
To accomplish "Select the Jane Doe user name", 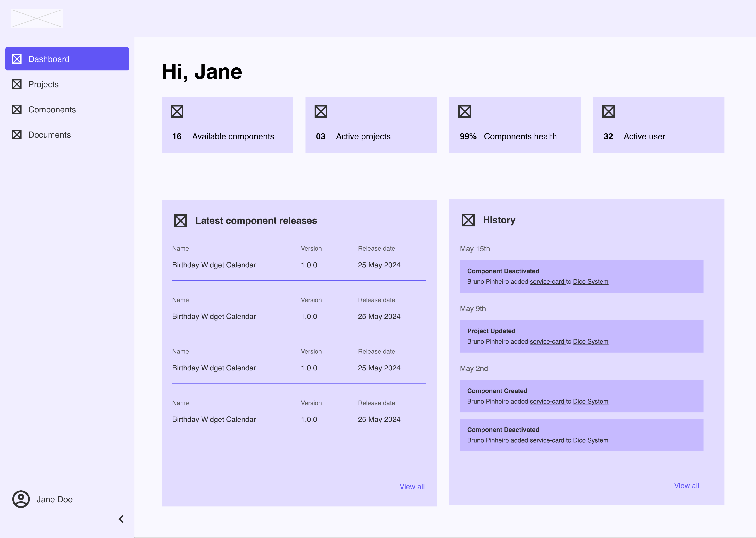I will (55, 500).
